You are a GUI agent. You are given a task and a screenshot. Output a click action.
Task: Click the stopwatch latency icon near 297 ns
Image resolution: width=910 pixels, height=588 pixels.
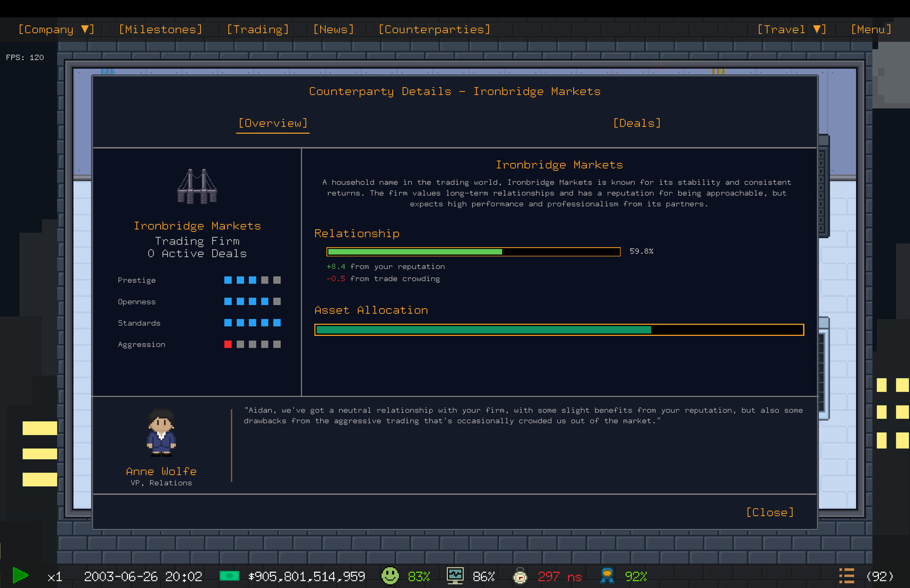[520, 576]
